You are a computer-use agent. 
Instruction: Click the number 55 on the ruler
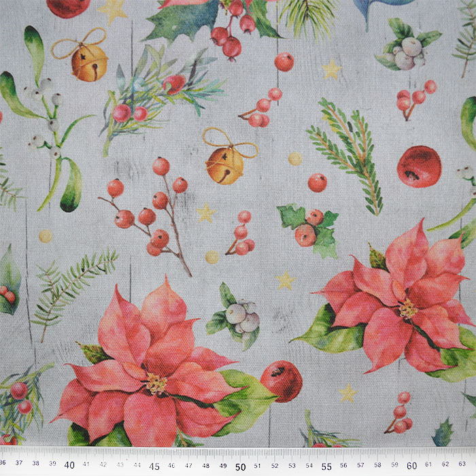coord(326,466)
